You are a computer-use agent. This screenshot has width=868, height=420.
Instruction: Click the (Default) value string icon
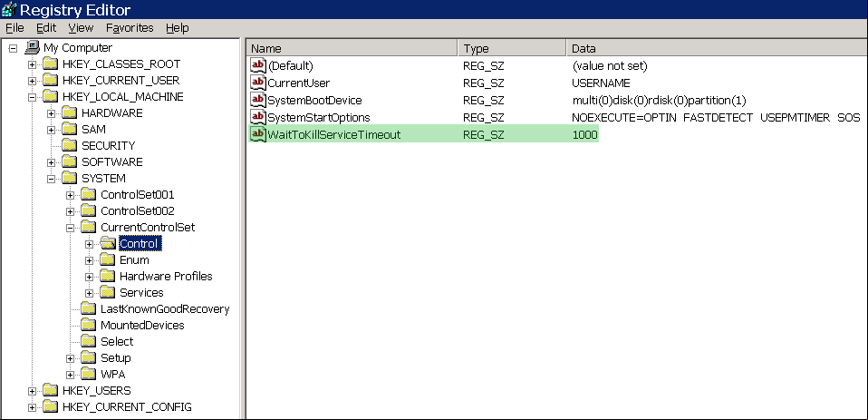(258, 66)
